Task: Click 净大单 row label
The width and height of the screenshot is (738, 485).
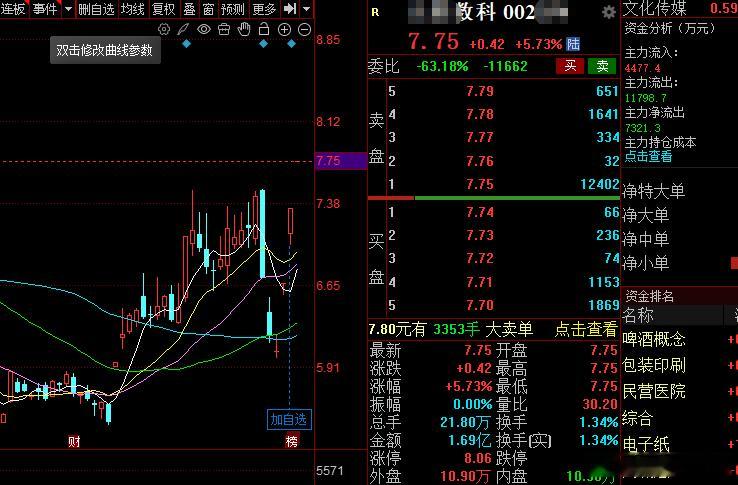Action: tap(646, 215)
